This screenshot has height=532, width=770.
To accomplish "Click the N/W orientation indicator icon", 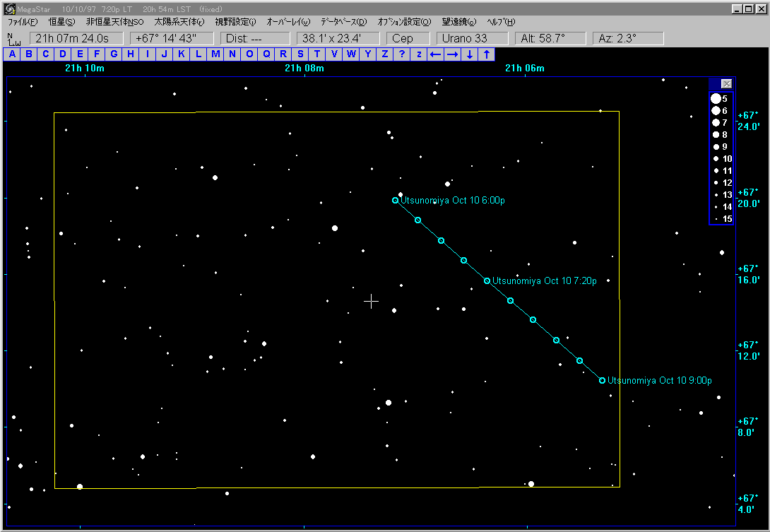I will pos(13,40).
